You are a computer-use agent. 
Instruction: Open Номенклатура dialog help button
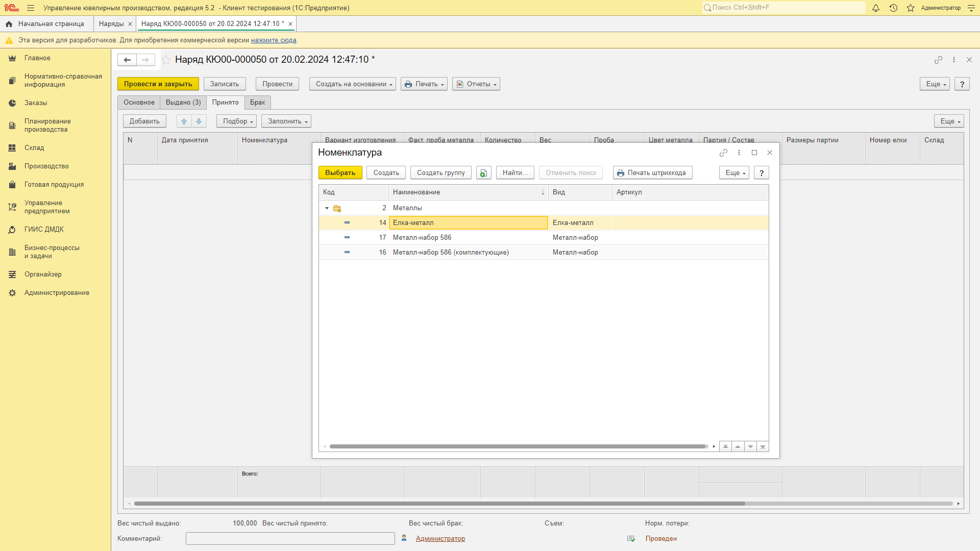click(762, 173)
